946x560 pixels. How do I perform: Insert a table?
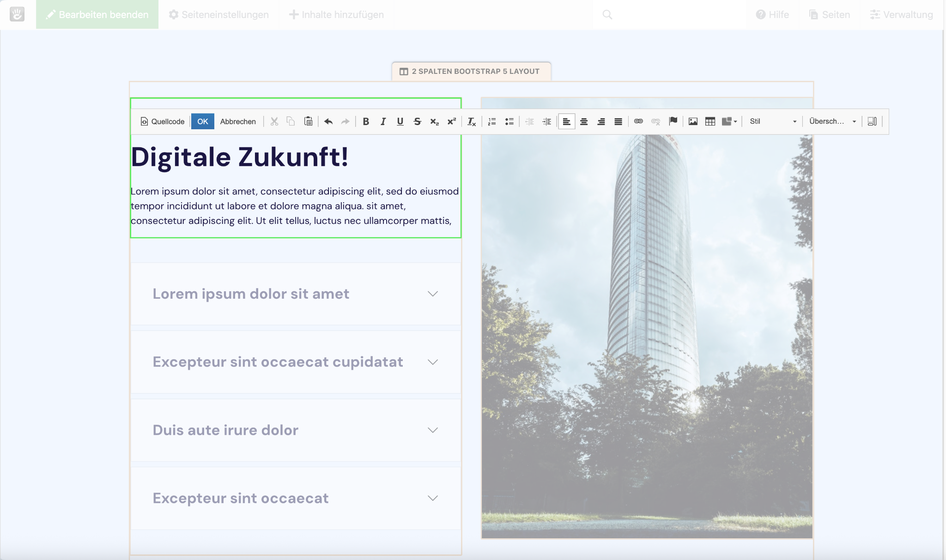point(710,121)
